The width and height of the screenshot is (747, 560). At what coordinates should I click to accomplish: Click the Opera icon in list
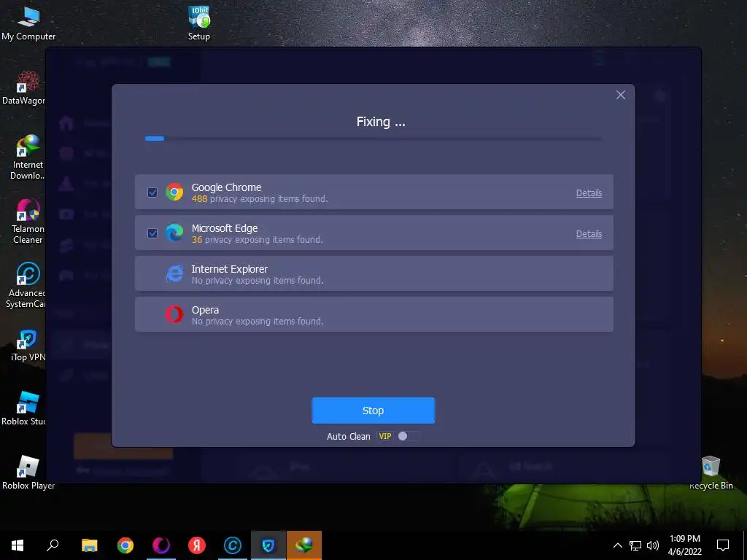[174, 314]
